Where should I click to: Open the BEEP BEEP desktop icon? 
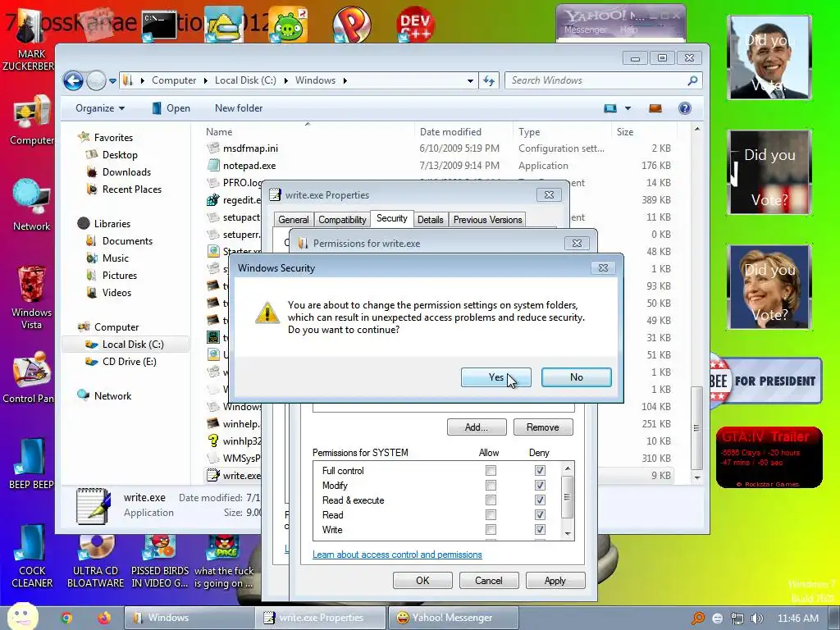[30, 463]
